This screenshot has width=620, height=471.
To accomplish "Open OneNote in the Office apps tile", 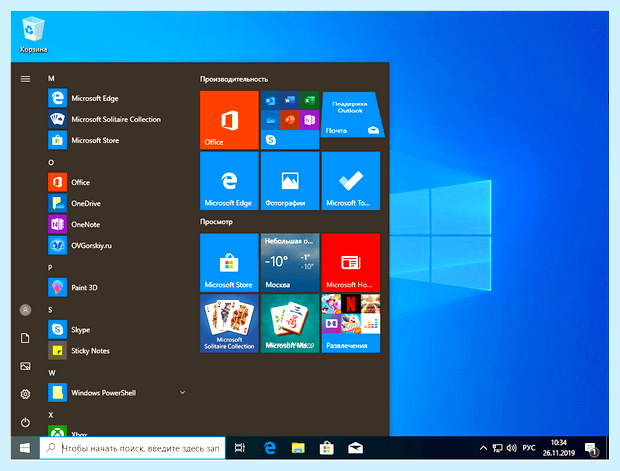I will point(310,120).
